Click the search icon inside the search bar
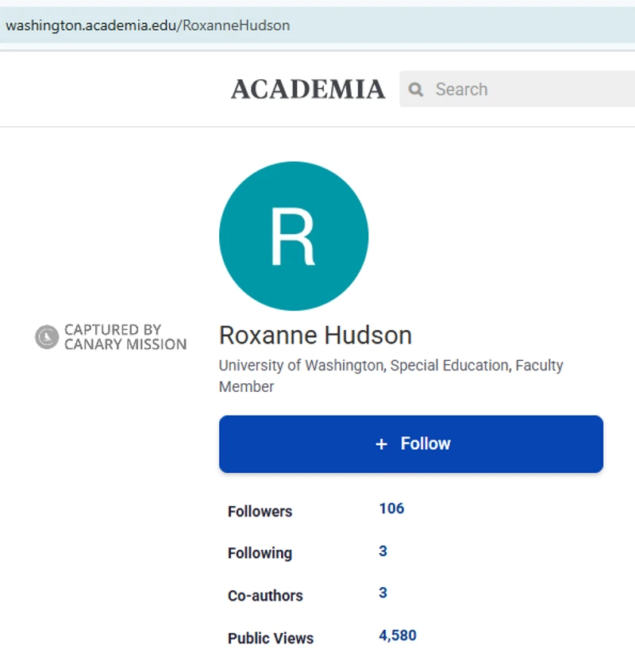635x672 pixels. point(416,90)
